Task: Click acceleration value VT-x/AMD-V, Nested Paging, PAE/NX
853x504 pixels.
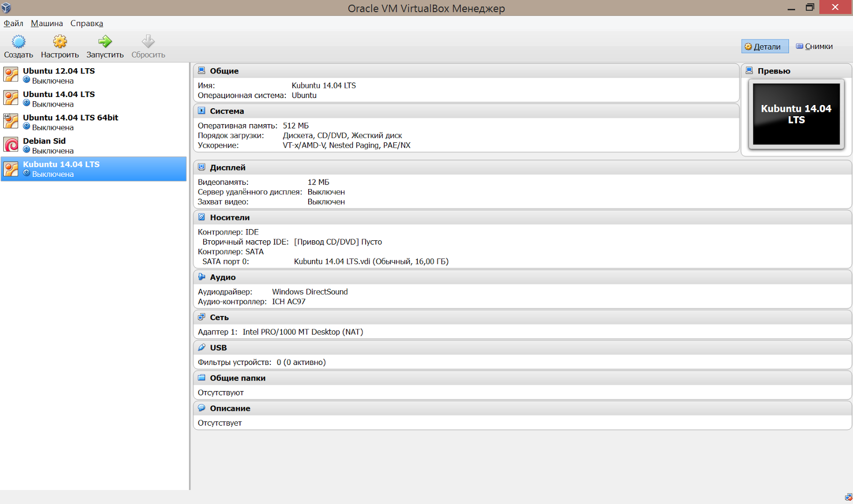Action: pyautogui.click(x=347, y=145)
